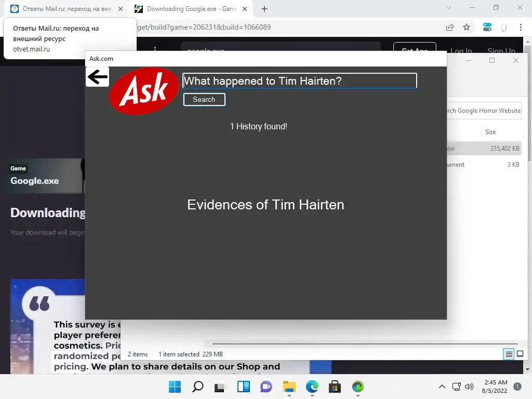532x399 pixels.
Task: Click the volume speaker icon in tray
Action: coord(469,387)
